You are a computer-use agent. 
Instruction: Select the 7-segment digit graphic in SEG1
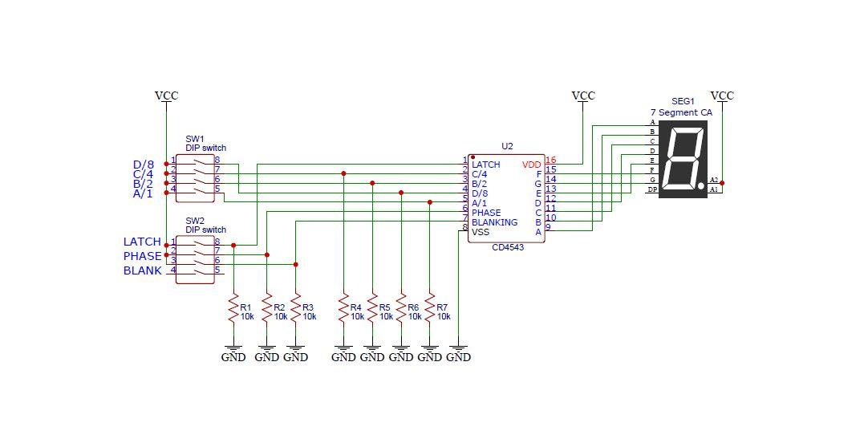pos(683,158)
